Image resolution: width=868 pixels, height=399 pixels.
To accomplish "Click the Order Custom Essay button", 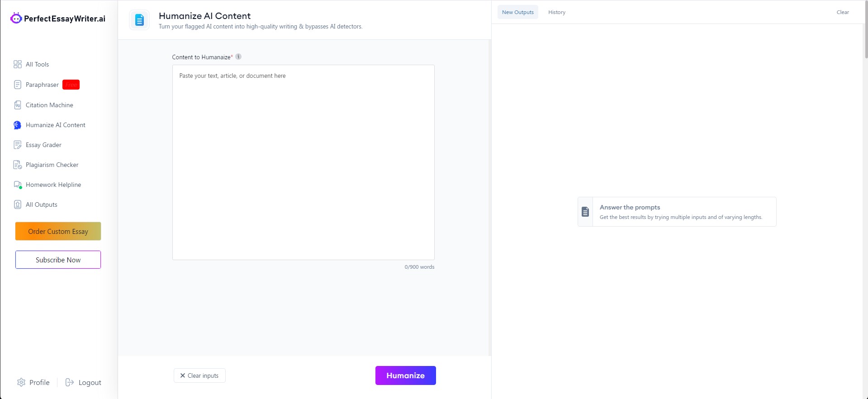I will pos(58,231).
